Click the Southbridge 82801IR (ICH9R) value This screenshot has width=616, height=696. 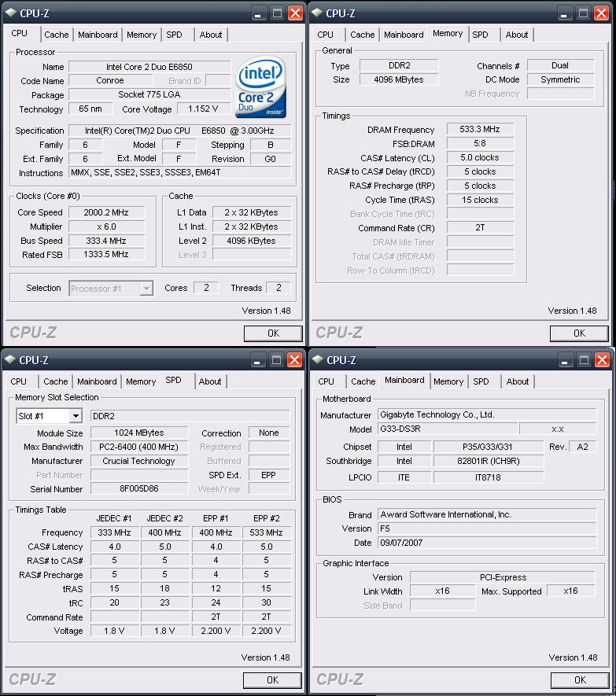click(489, 461)
